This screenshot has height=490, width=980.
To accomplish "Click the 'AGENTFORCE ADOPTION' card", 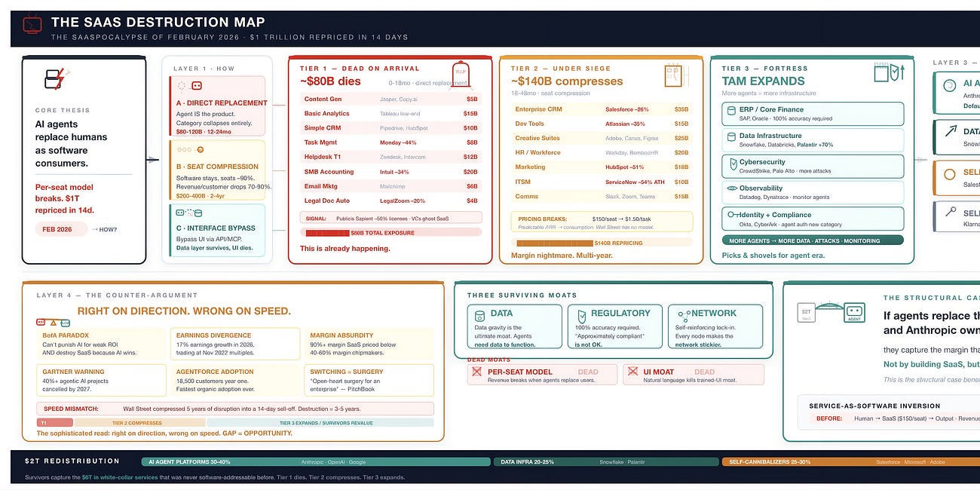I will click(234, 381).
